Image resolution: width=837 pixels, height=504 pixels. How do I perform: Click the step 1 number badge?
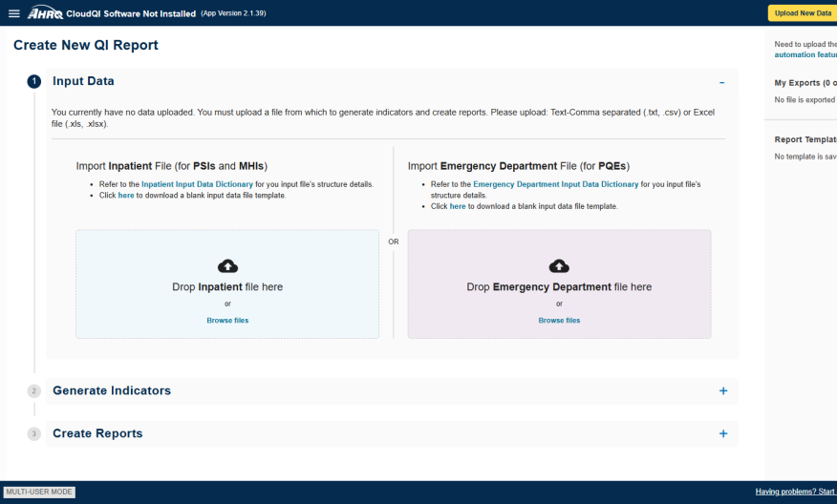[x=34, y=82]
